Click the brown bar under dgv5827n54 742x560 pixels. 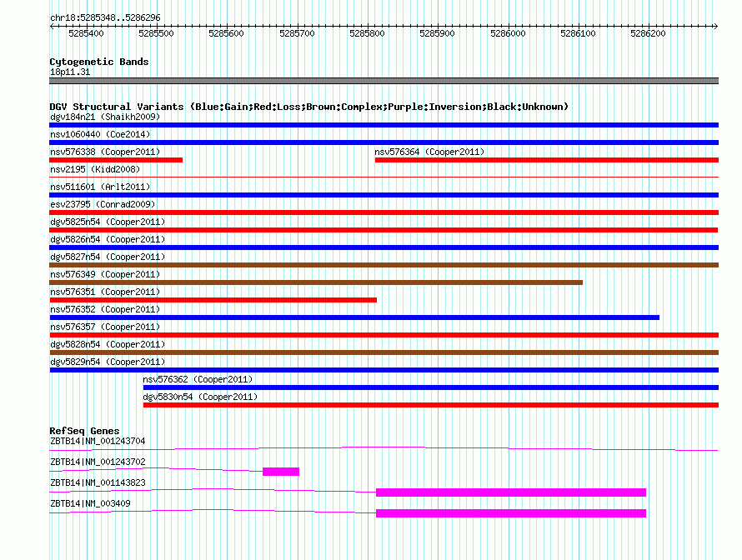click(x=384, y=265)
